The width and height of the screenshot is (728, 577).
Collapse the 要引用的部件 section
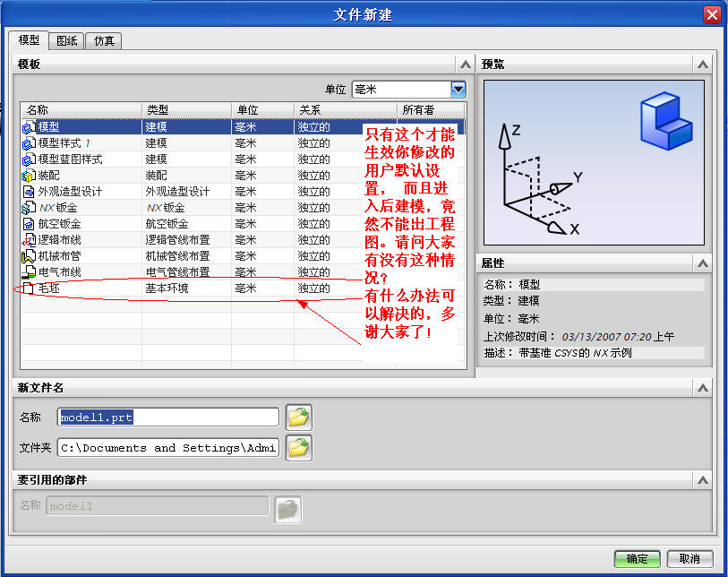coord(702,479)
